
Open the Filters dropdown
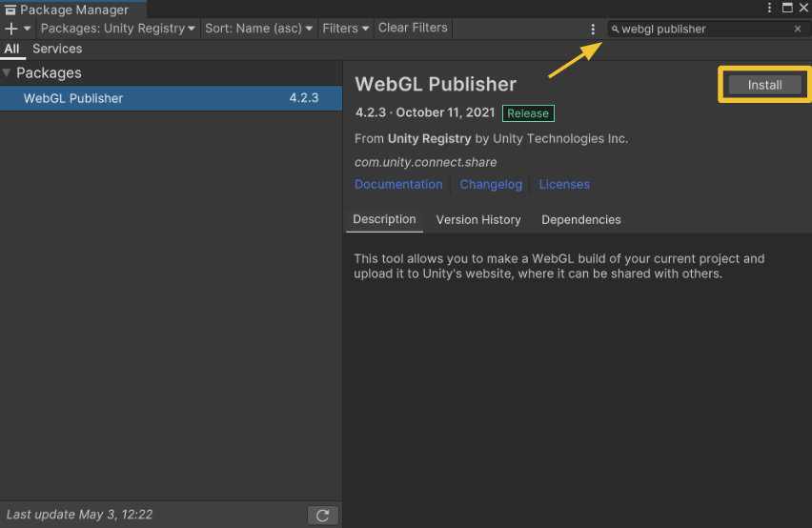345,29
